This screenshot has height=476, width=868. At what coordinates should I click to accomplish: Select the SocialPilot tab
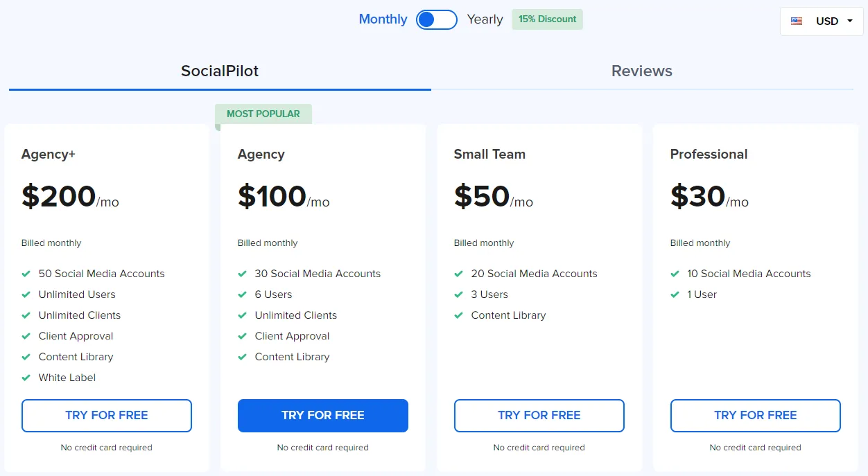219,71
